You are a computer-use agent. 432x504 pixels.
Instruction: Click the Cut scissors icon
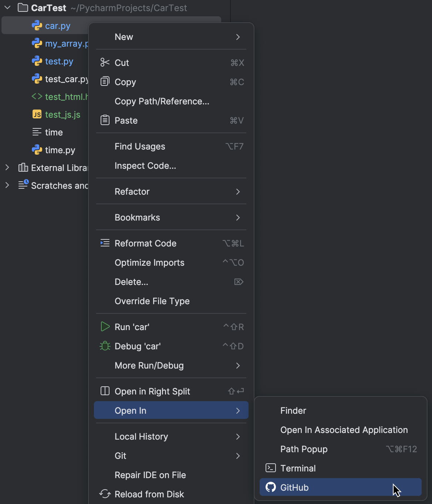point(105,63)
